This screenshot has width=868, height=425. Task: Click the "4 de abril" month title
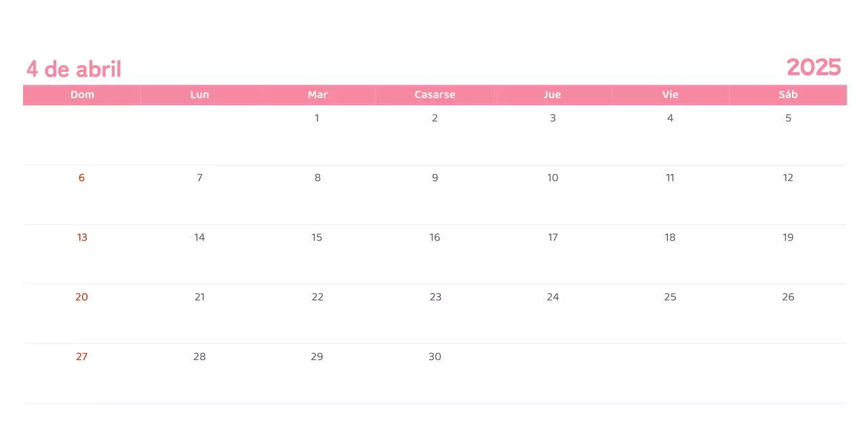pyautogui.click(x=74, y=69)
